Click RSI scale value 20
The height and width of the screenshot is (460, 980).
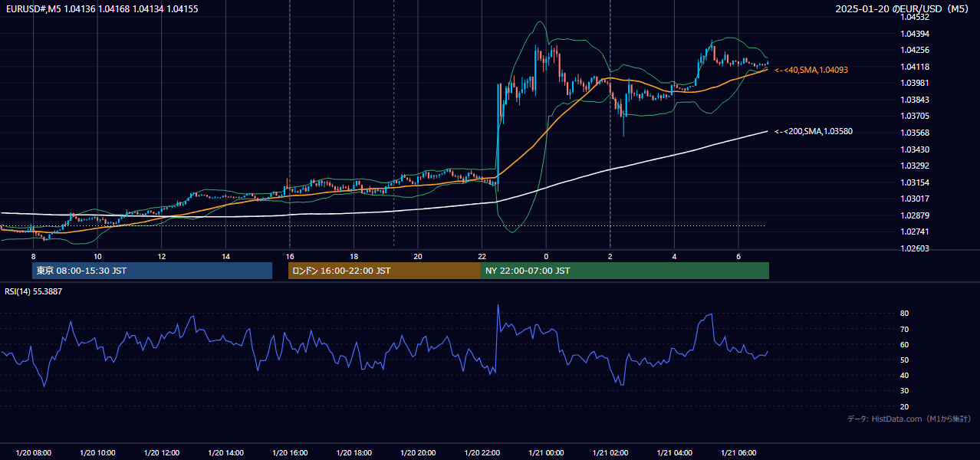coord(905,406)
